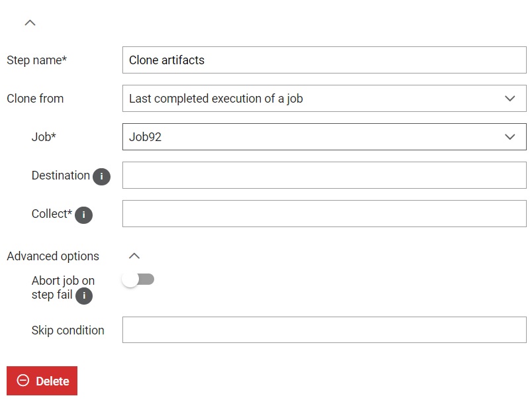Click the Skip condition label
Screen dimensions: 532x400
point(68,330)
